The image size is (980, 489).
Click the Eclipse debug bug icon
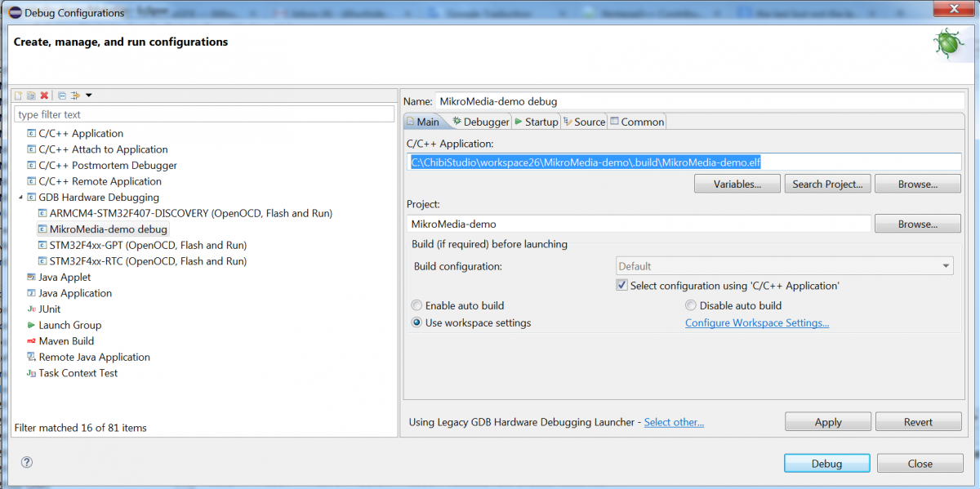tap(948, 42)
